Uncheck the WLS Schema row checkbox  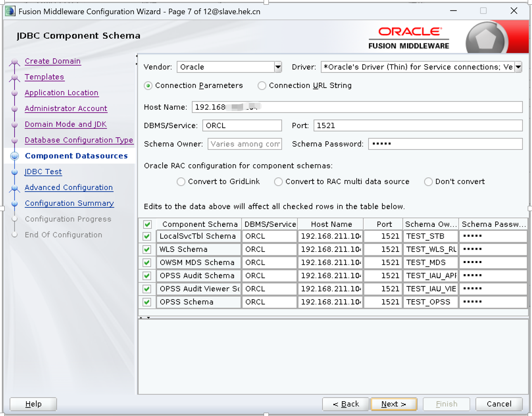[147, 250]
